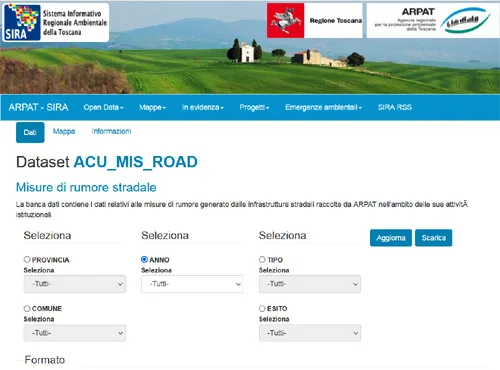Click the Regione Toscana label text
Viewport: 500px width, 370px height.
(336, 21)
